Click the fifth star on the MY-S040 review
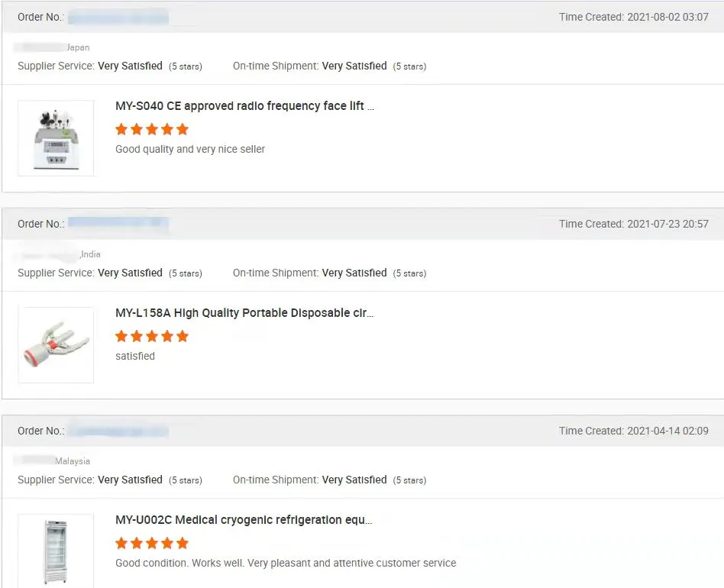Screen dimensions: 724x588 182,129
